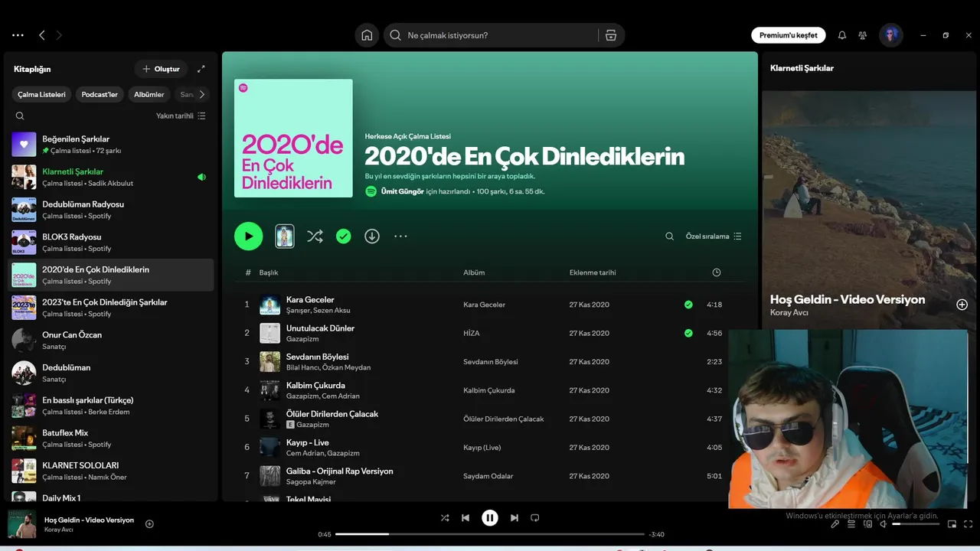
Task: Select the Albümler filter chip
Action: tap(149, 95)
